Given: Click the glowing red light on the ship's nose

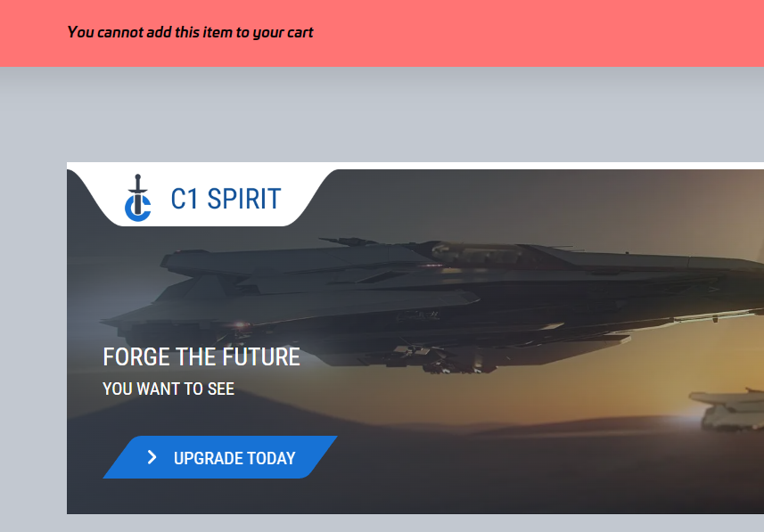Looking at the screenshot, I should (x=240, y=324).
